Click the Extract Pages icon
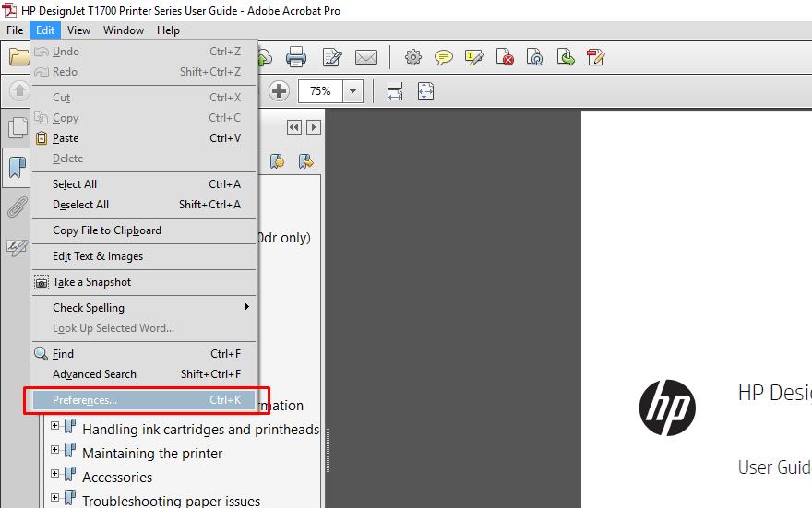Viewport: 812px width, 508px height. pos(566,57)
